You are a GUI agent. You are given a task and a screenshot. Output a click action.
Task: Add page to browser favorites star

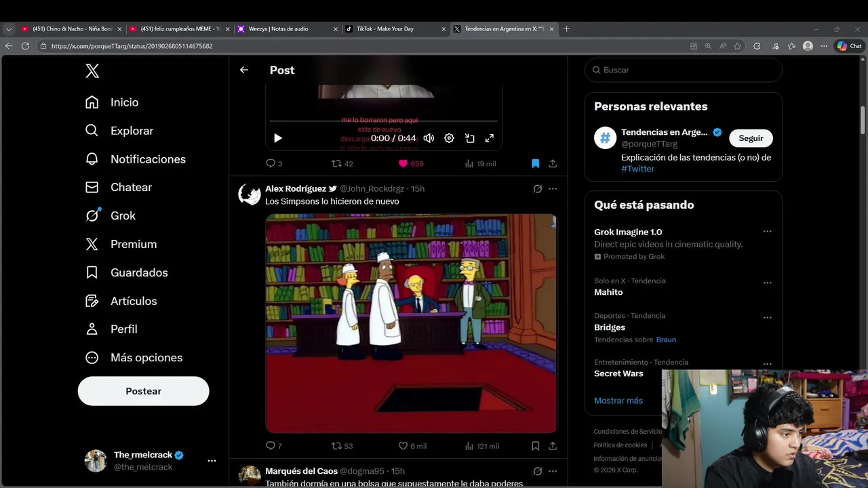tap(738, 46)
